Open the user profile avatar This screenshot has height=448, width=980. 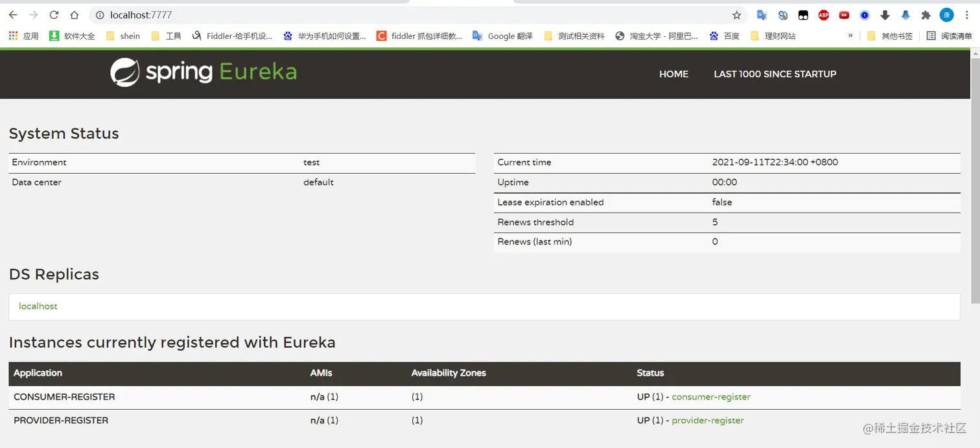[x=947, y=15]
